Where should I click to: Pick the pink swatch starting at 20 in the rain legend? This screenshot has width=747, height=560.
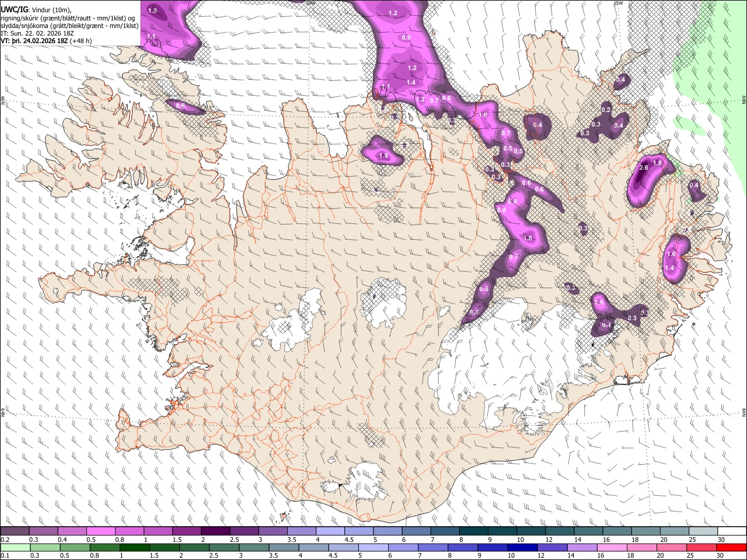point(672,547)
